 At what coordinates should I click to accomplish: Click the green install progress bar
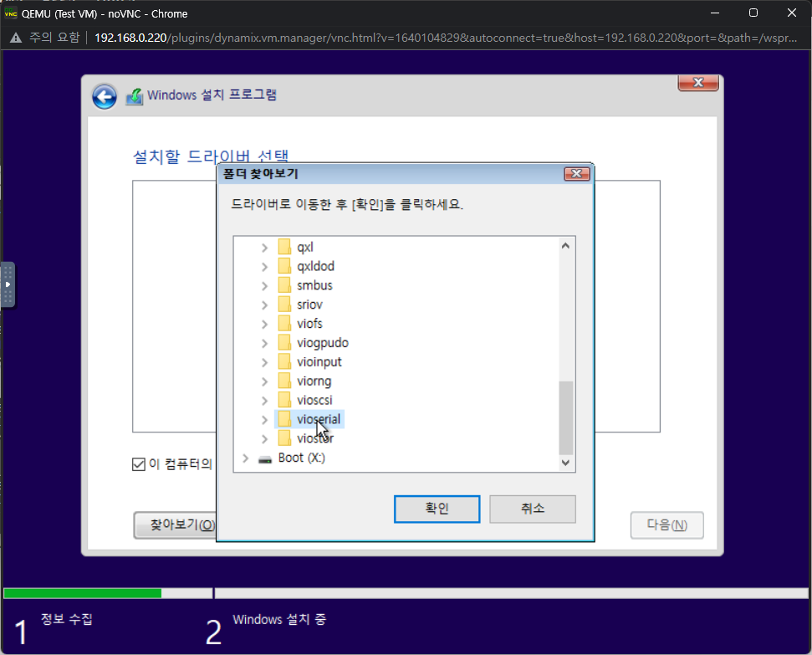click(x=82, y=593)
